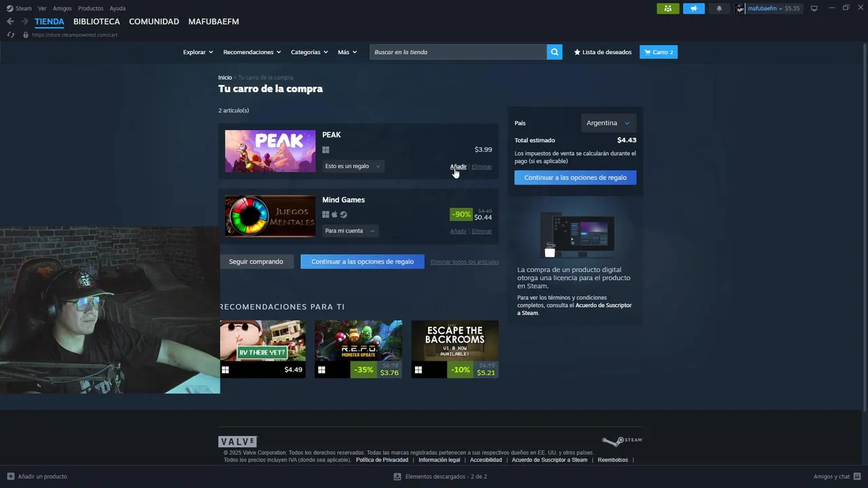Open RV There Yet recommendation card

tap(262, 349)
